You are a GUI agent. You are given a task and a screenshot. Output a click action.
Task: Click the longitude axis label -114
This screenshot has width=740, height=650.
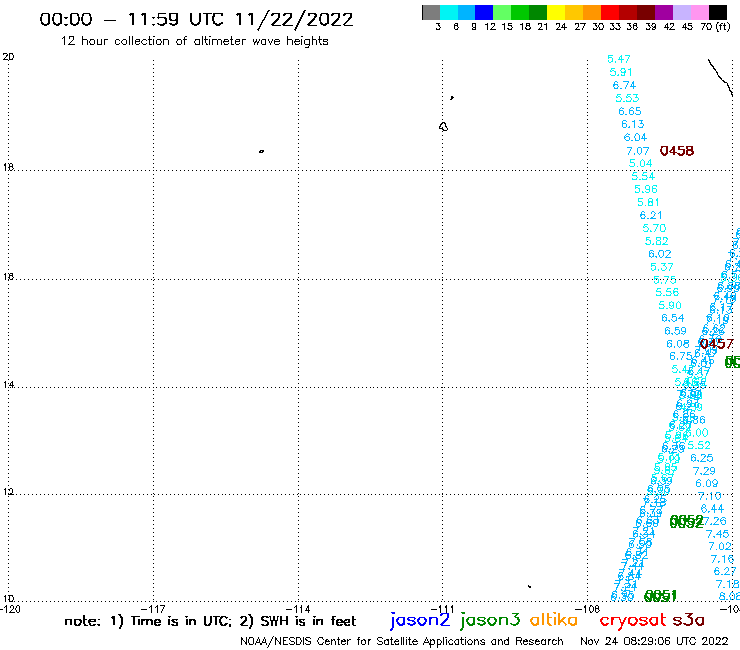pyautogui.click(x=298, y=609)
